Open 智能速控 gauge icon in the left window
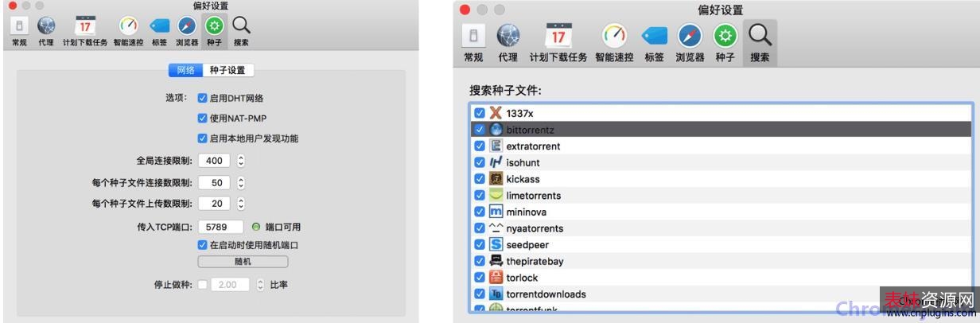 click(x=128, y=26)
